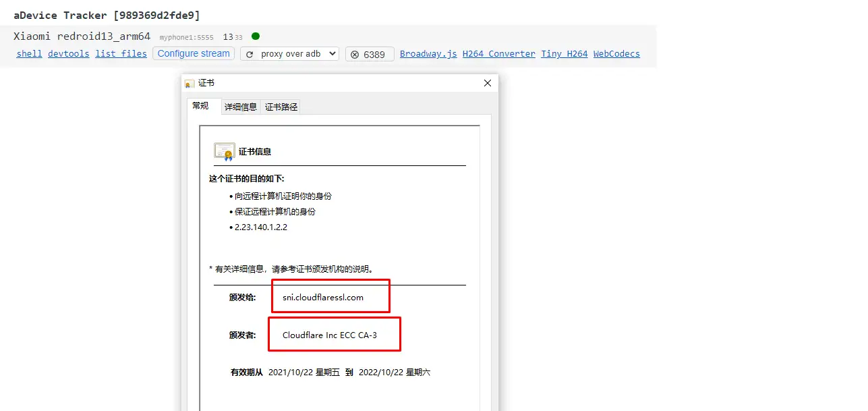
Task: Click the 颁发者: label
Action: click(x=242, y=335)
